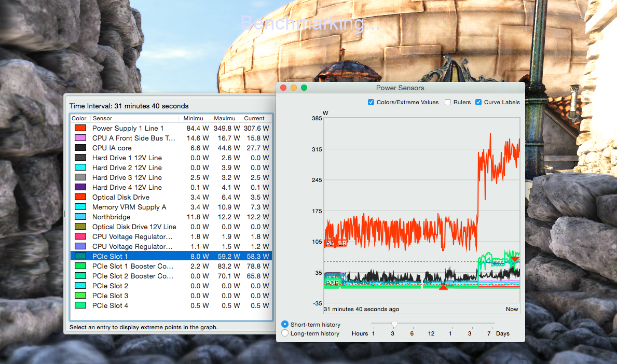617x364 pixels.
Task: Click the Northbridge color swatch
Action: tap(80, 216)
